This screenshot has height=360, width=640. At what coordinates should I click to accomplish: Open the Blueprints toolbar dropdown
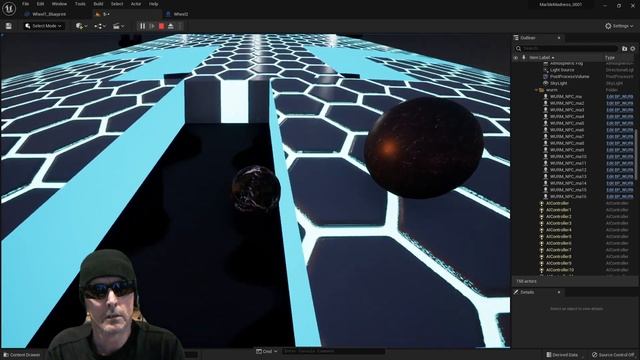100,26
